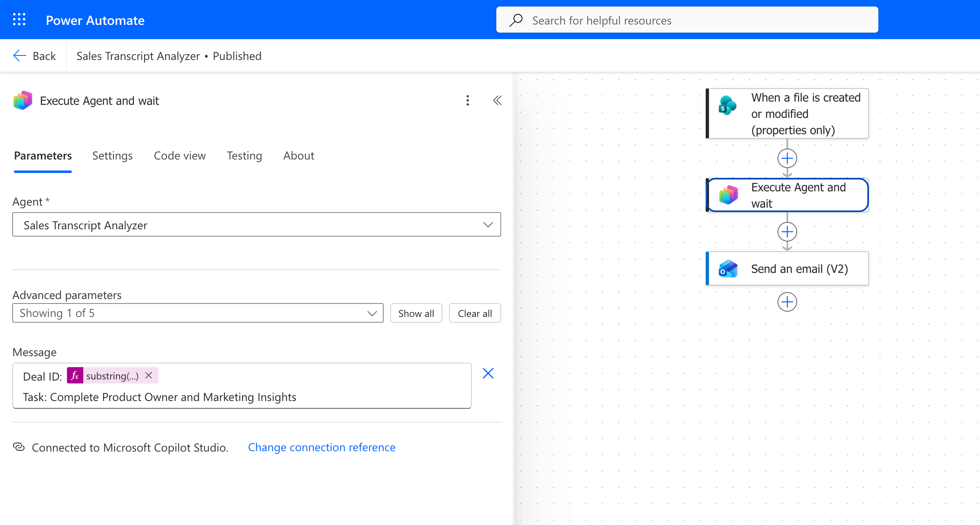
Task: Click the Connected to Microsoft Copilot Studio text
Action: click(x=130, y=447)
